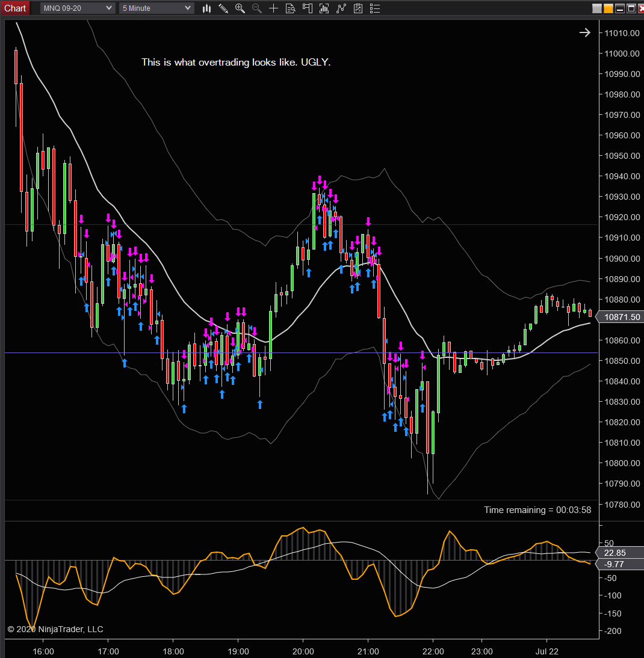Click the 23:00 time axis label
Image resolution: width=644 pixels, height=658 pixels.
482,651
